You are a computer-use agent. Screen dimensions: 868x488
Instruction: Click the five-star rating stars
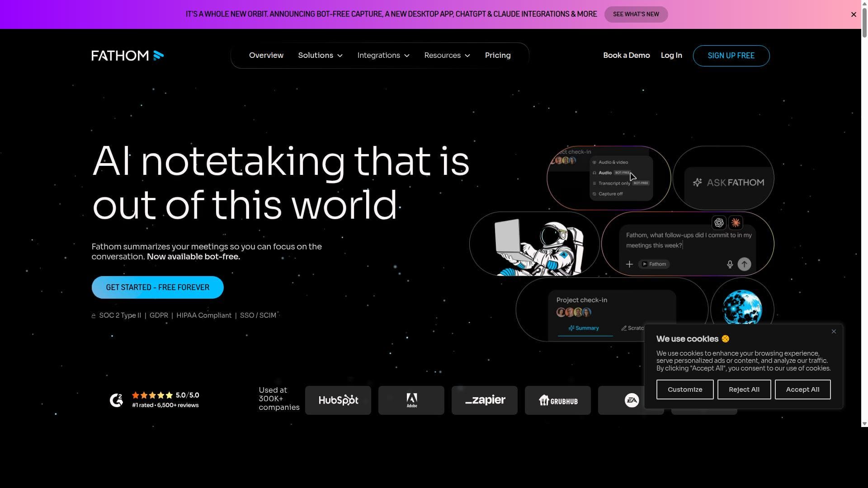point(152,395)
